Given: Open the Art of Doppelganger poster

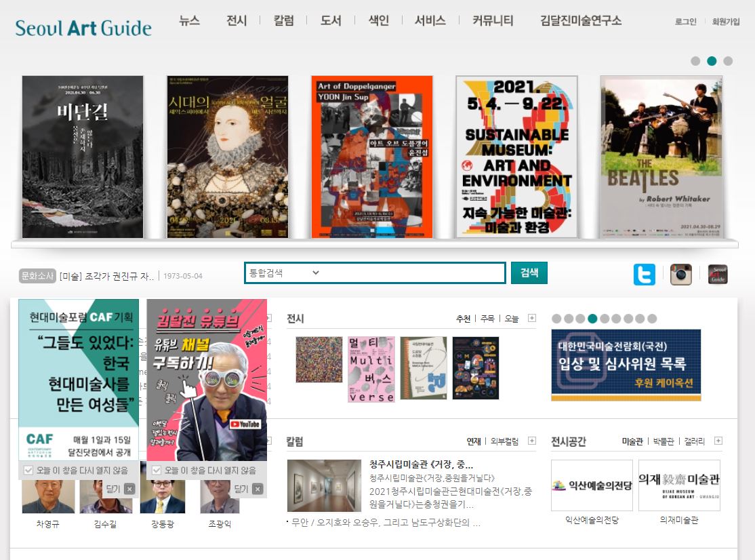Looking at the screenshot, I should pos(371,157).
